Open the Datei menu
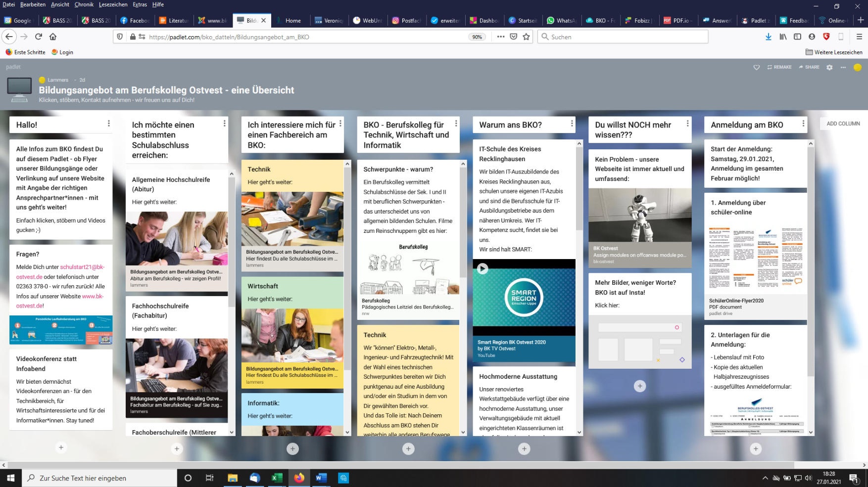Screen dimensions: 868x487 coord(9,4)
